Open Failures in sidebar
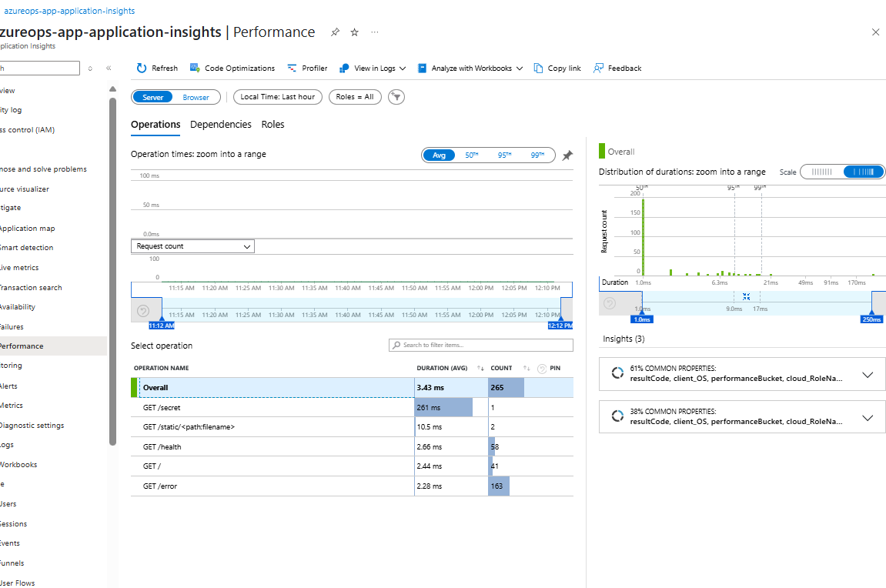The image size is (886, 588). (12, 327)
